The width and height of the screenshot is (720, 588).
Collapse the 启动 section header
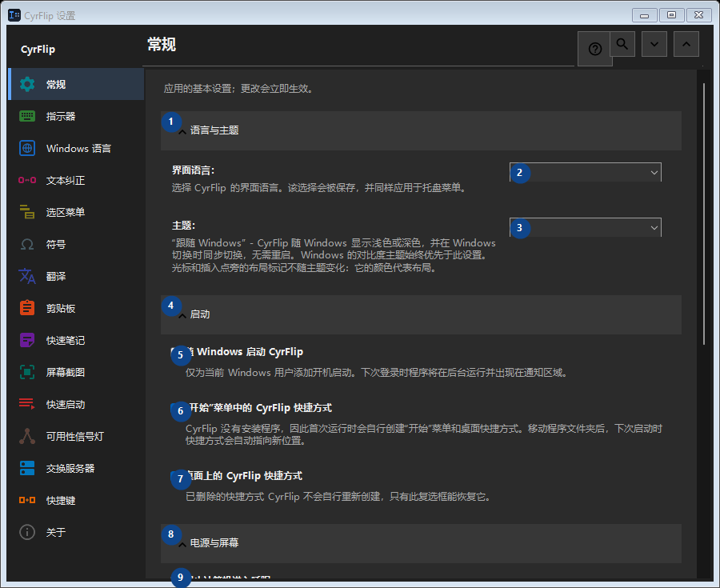(421, 314)
